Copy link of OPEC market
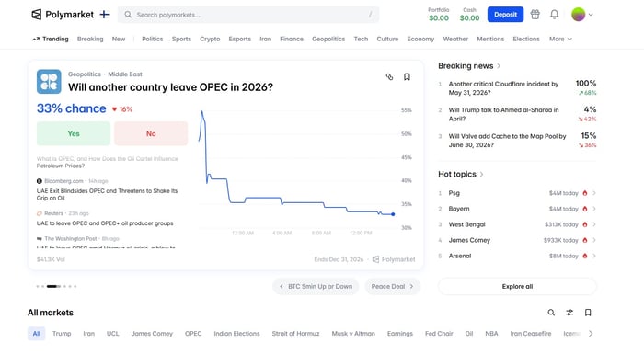 389,77
